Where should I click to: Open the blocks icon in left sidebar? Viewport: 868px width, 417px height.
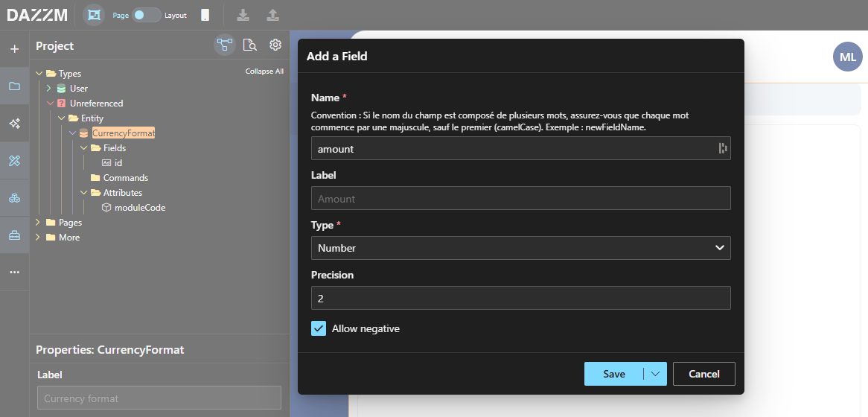pos(14,197)
